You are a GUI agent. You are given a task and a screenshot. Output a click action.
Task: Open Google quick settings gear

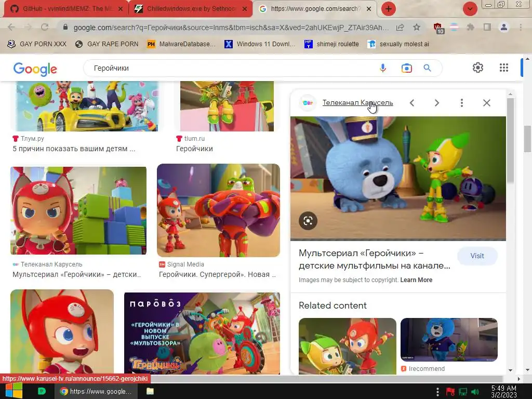[478, 68]
